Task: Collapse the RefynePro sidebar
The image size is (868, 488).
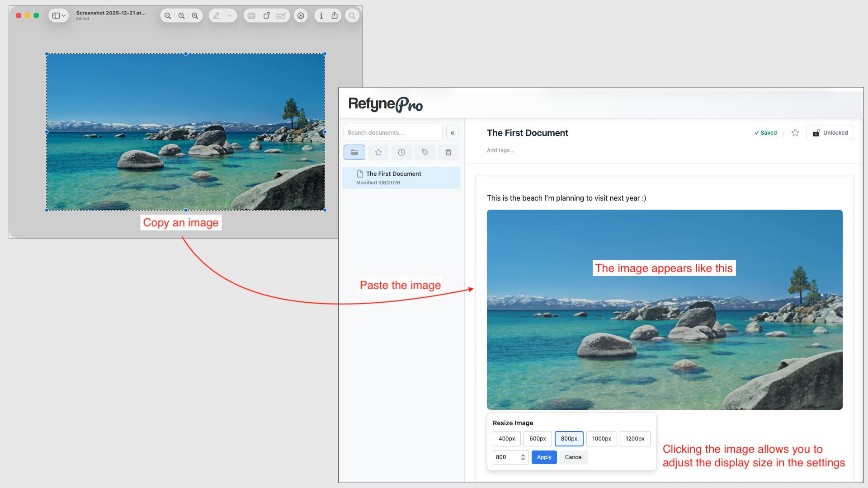Action: pyautogui.click(x=453, y=133)
